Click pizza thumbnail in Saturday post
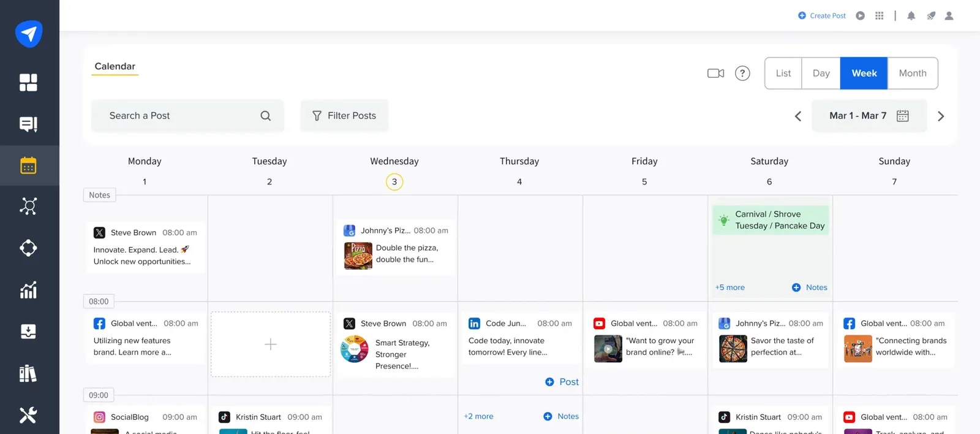 coord(733,349)
